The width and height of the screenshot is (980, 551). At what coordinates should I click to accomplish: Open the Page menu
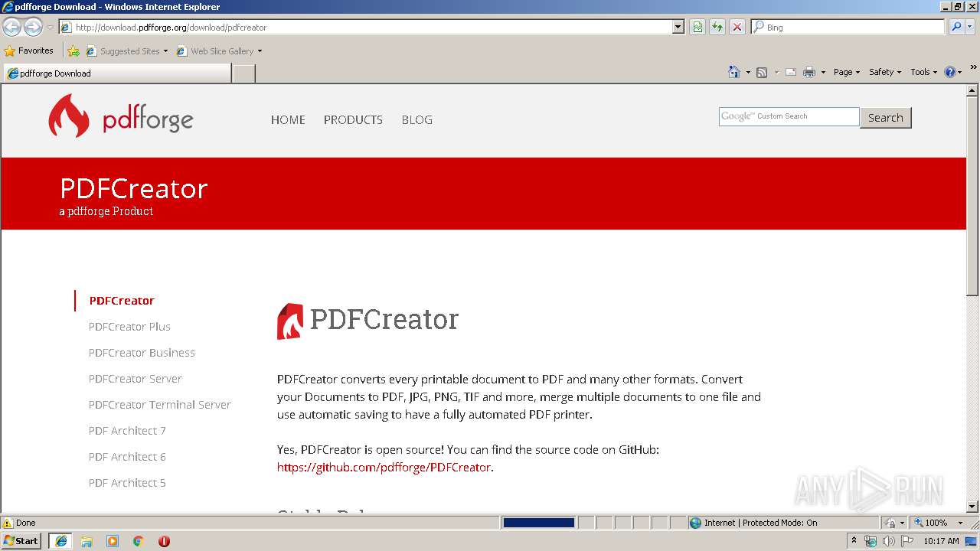[846, 72]
